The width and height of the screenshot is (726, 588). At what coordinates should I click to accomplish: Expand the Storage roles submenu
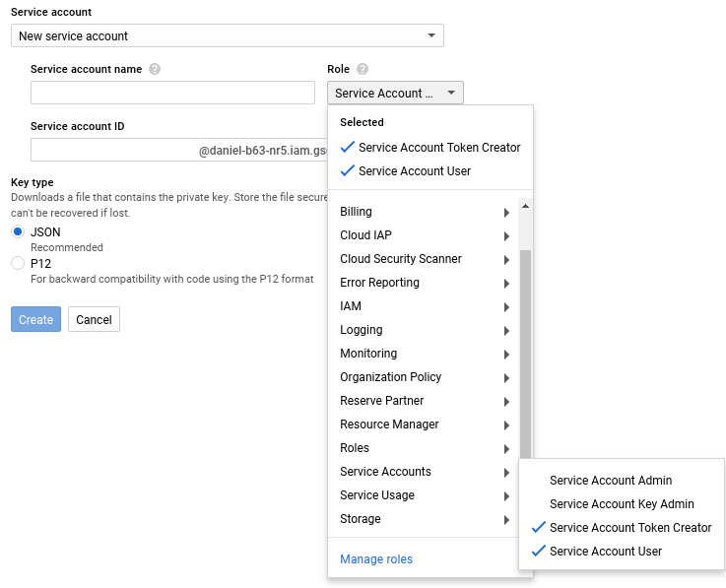coord(424,519)
